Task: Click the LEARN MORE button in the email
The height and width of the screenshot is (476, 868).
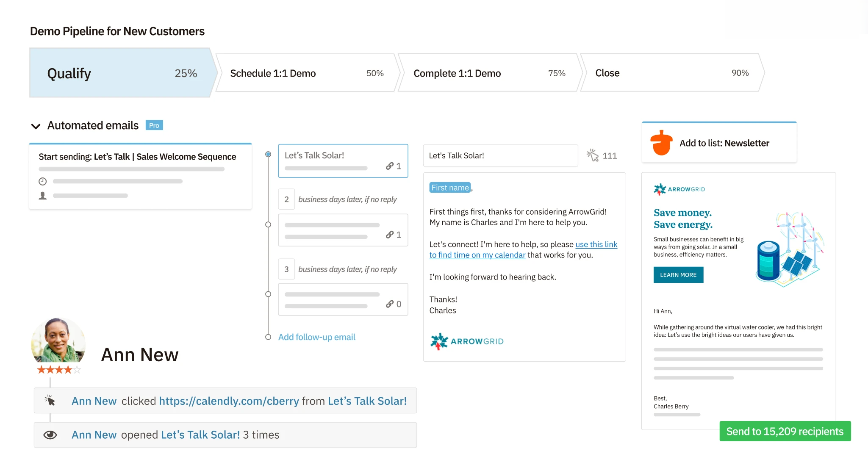Action: coord(678,274)
